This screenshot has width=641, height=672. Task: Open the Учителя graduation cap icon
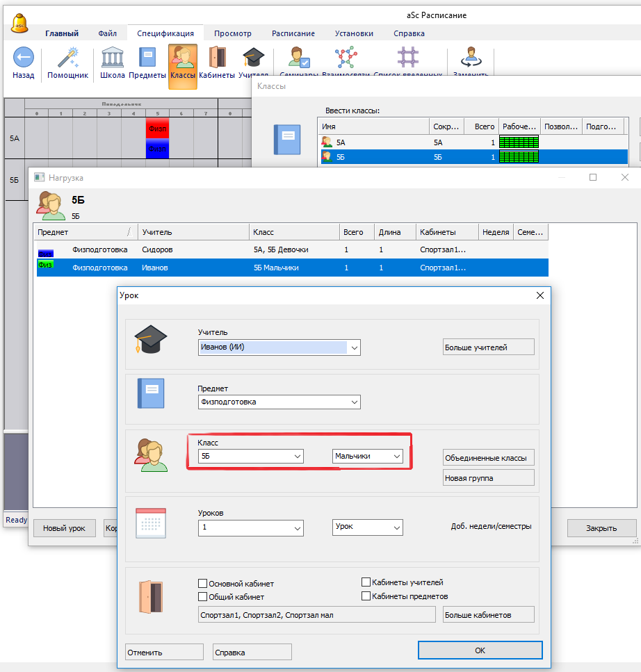point(252,58)
